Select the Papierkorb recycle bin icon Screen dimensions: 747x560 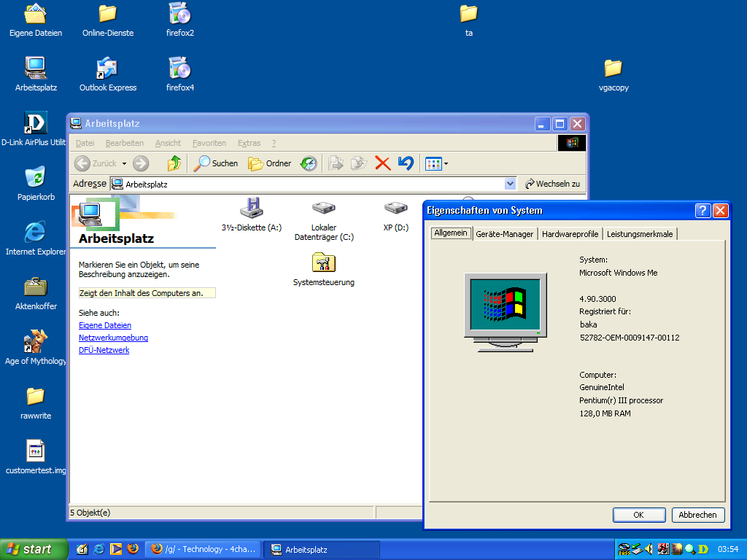[36, 184]
